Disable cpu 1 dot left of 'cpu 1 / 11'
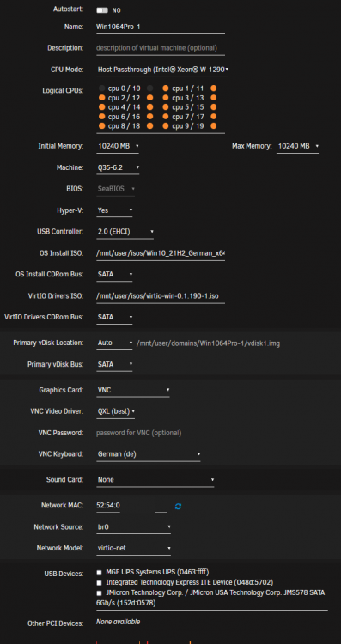Screen dimensions: 341x644 [x=166, y=88]
